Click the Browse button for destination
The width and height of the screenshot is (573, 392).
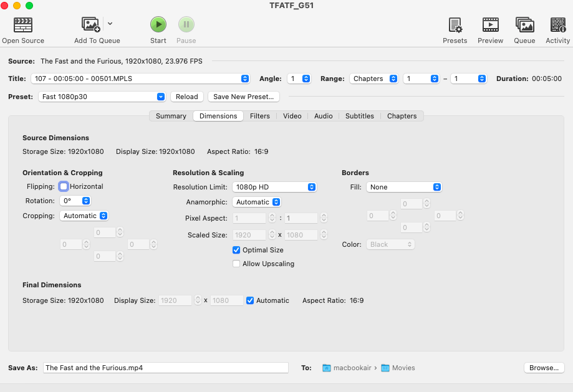pyautogui.click(x=544, y=368)
